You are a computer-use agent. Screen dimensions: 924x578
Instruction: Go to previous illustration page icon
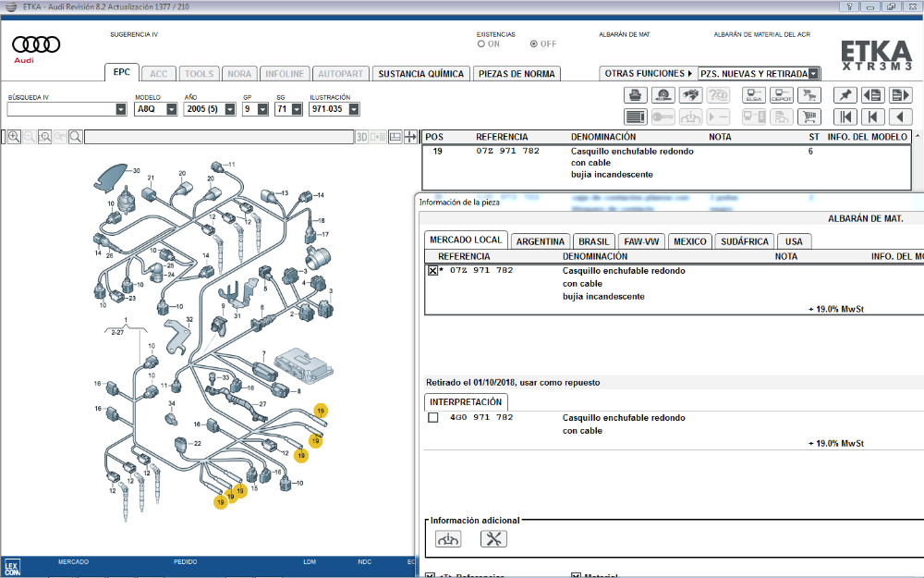click(873, 95)
